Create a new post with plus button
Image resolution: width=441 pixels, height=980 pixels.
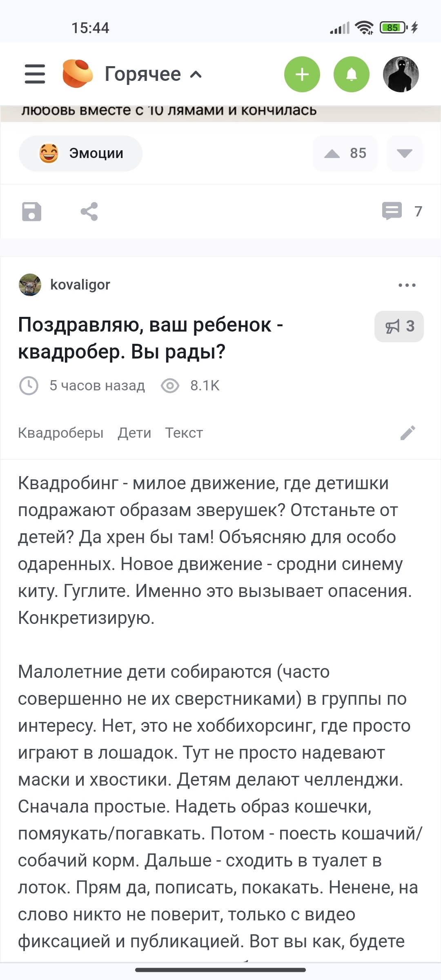click(x=302, y=74)
